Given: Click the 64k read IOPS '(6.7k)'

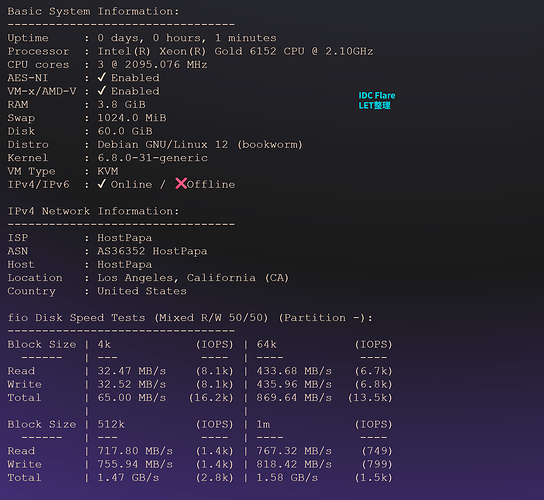Looking at the screenshot, I should [x=374, y=371].
